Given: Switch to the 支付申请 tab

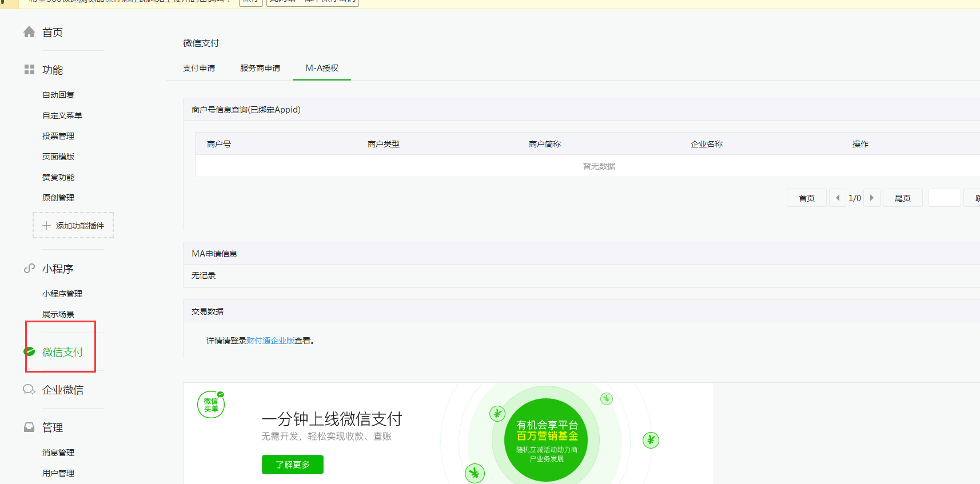Looking at the screenshot, I should [199, 69].
